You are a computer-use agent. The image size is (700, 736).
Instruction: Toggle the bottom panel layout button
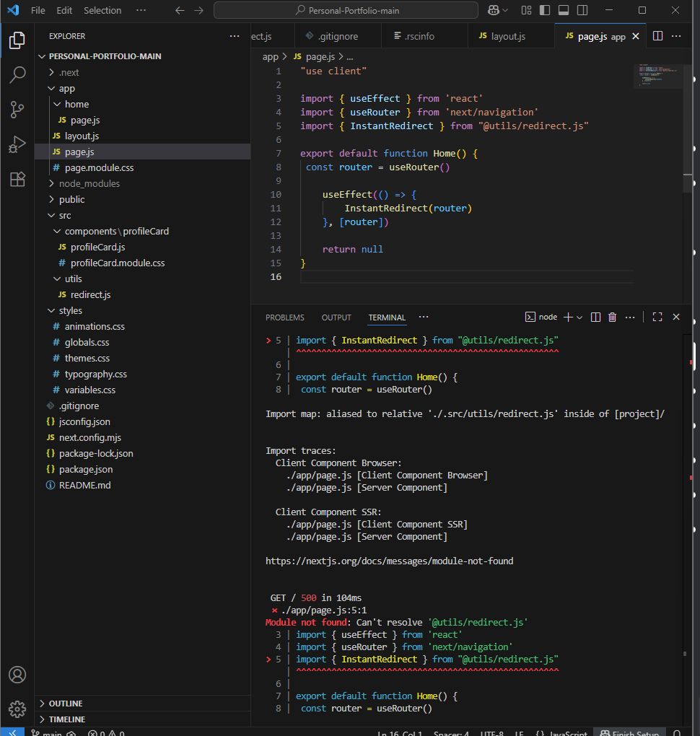point(563,10)
